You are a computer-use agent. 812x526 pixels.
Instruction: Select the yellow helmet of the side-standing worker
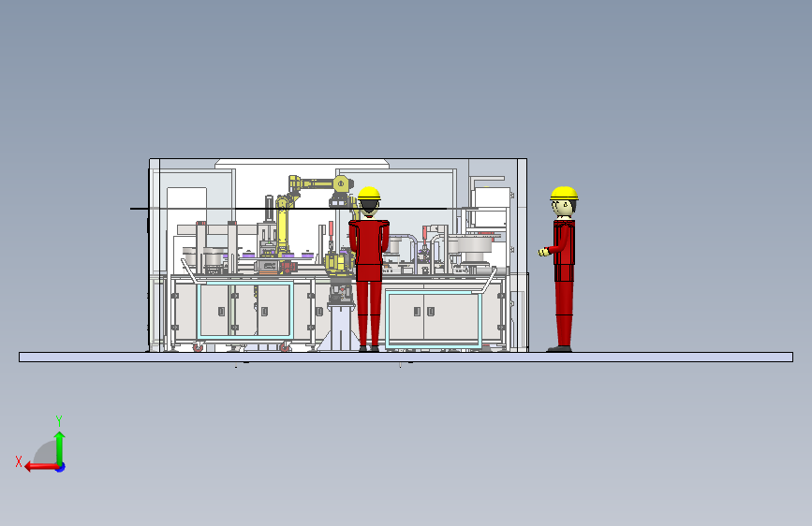pos(564,193)
